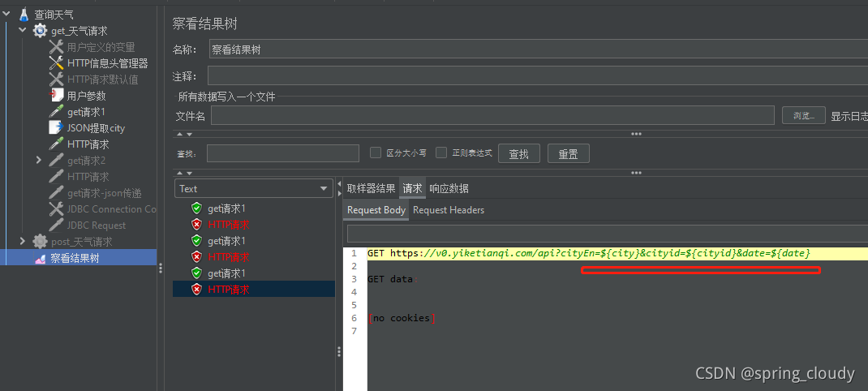The height and width of the screenshot is (391, 868).
Task: Select the 请求 tab
Action: pyautogui.click(x=412, y=188)
